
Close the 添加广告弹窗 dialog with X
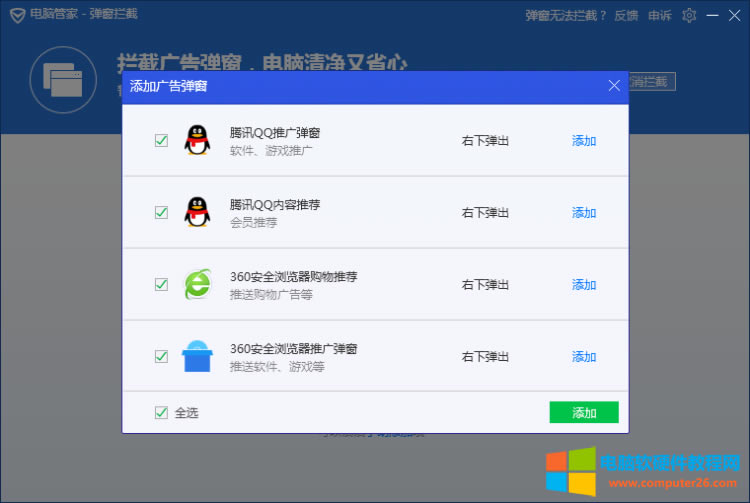(614, 86)
